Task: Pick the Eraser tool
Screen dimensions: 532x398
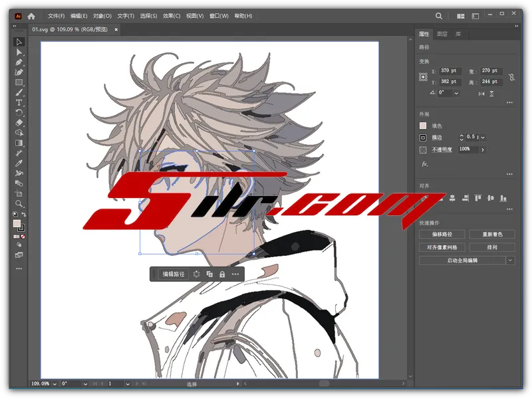Action: (x=19, y=123)
